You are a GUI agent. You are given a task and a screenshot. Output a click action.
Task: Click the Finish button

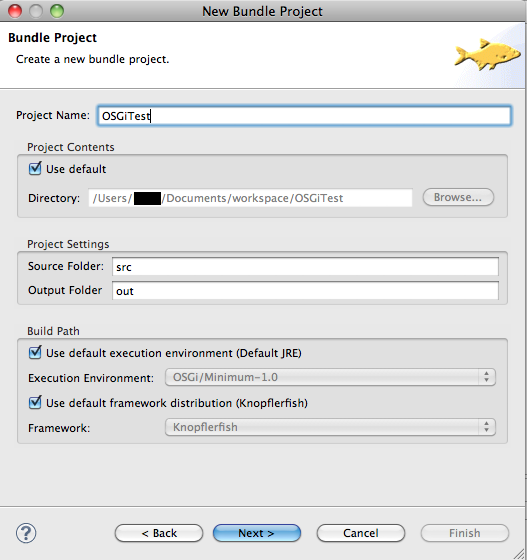[x=465, y=533]
